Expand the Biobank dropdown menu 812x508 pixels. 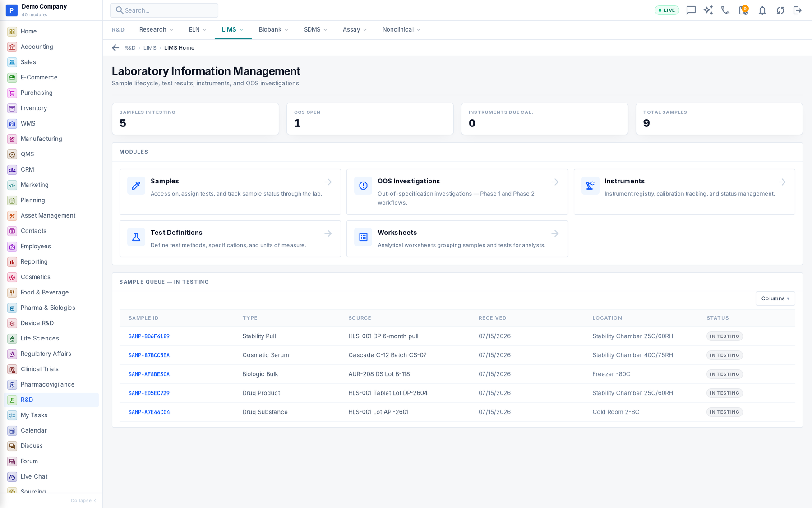pyautogui.click(x=273, y=30)
